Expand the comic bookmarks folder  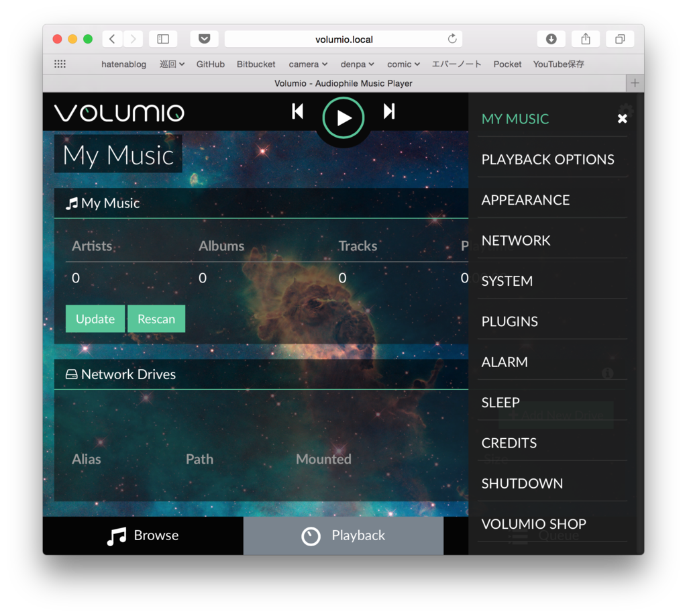pos(403,64)
